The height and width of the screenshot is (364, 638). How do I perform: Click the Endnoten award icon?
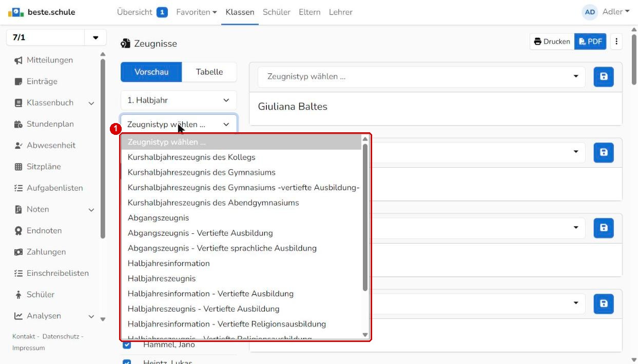pyautogui.click(x=18, y=231)
